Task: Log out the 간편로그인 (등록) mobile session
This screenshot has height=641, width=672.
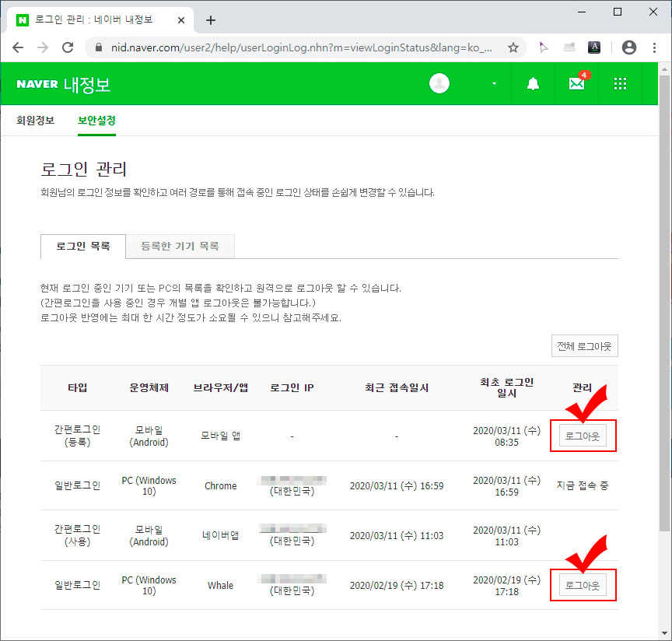Action: click(582, 436)
